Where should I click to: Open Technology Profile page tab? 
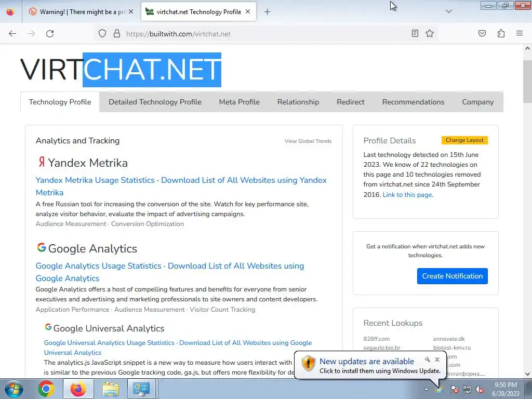pos(60,102)
